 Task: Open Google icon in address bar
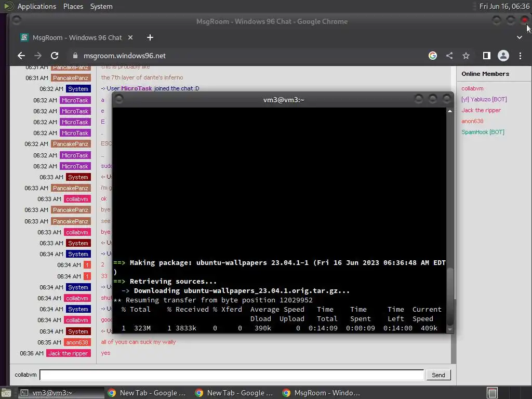click(x=433, y=56)
